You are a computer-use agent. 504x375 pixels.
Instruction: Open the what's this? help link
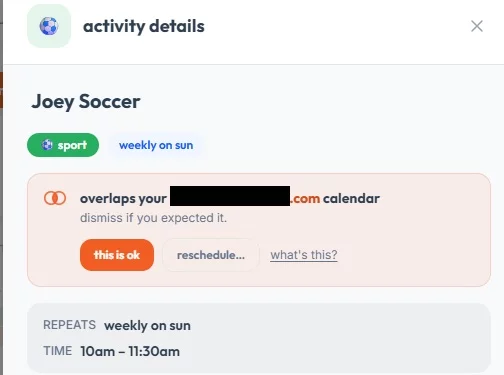tap(304, 255)
